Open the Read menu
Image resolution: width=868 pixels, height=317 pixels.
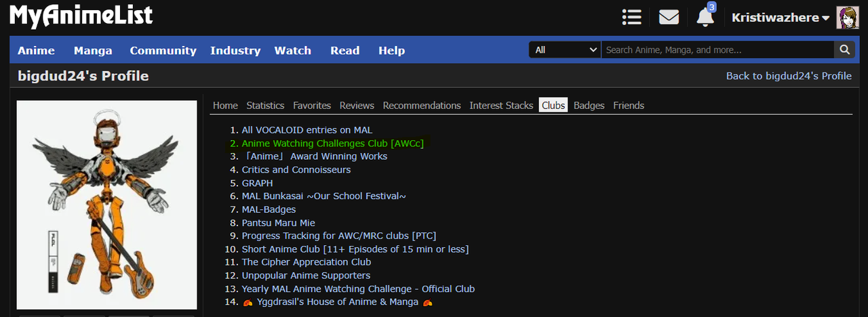(345, 50)
